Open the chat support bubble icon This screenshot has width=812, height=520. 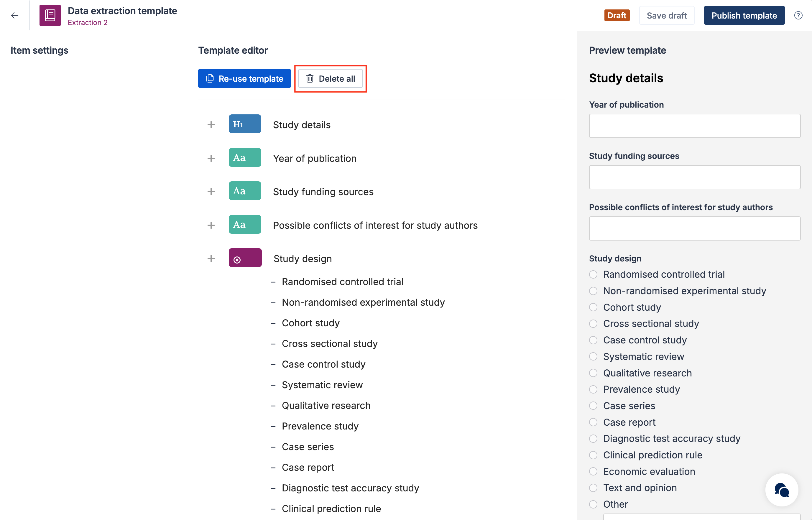click(x=782, y=490)
